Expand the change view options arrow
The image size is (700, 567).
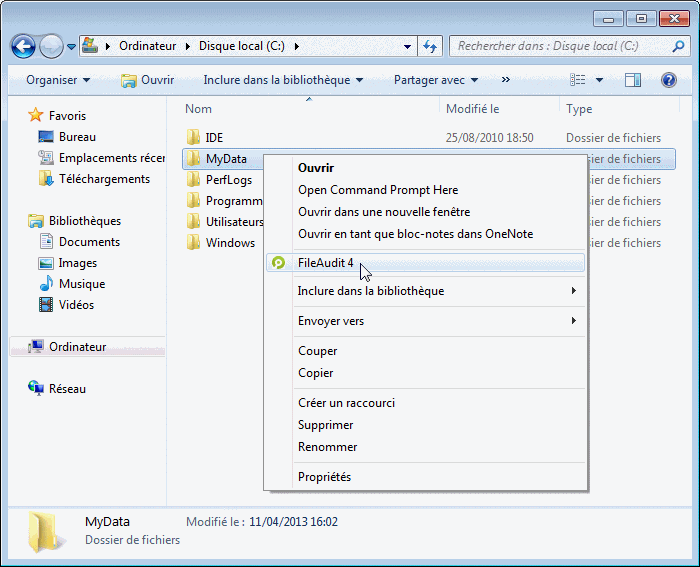point(599,80)
